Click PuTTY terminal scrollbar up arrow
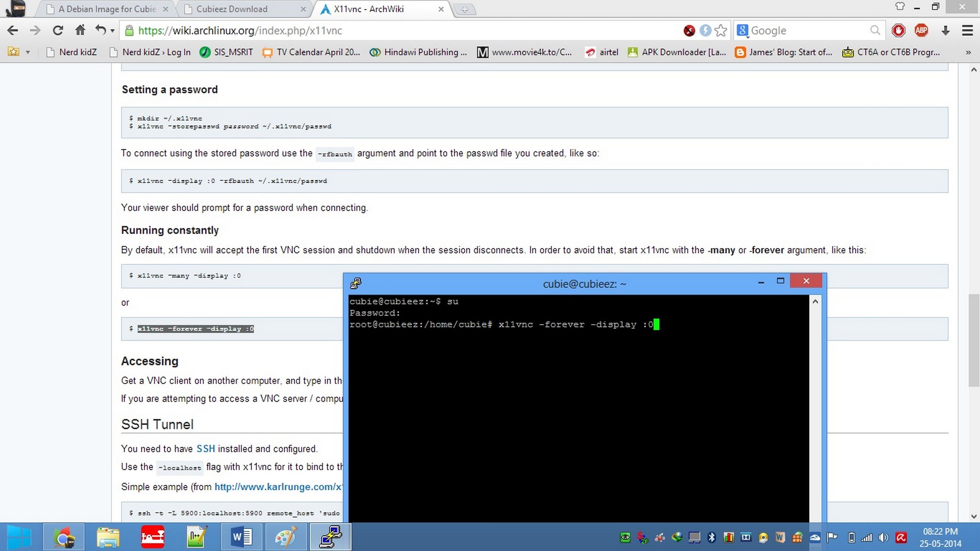This screenshot has height=551, width=980. click(815, 302)
